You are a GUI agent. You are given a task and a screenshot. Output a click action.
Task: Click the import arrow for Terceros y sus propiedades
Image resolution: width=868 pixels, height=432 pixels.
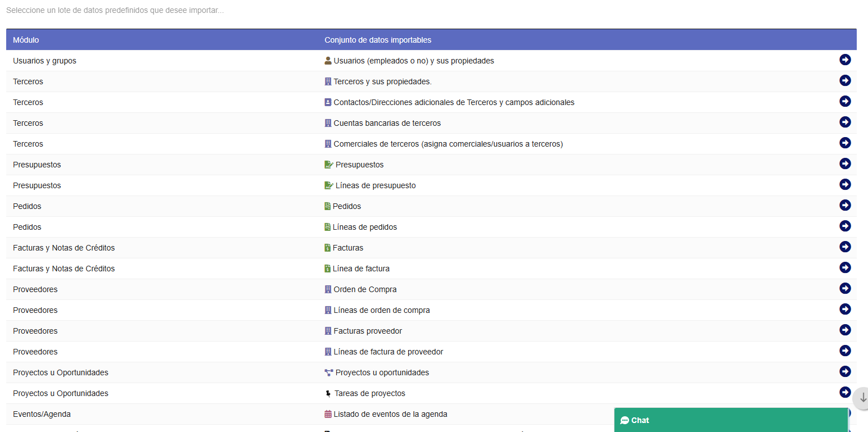click(x=845, y=80)
